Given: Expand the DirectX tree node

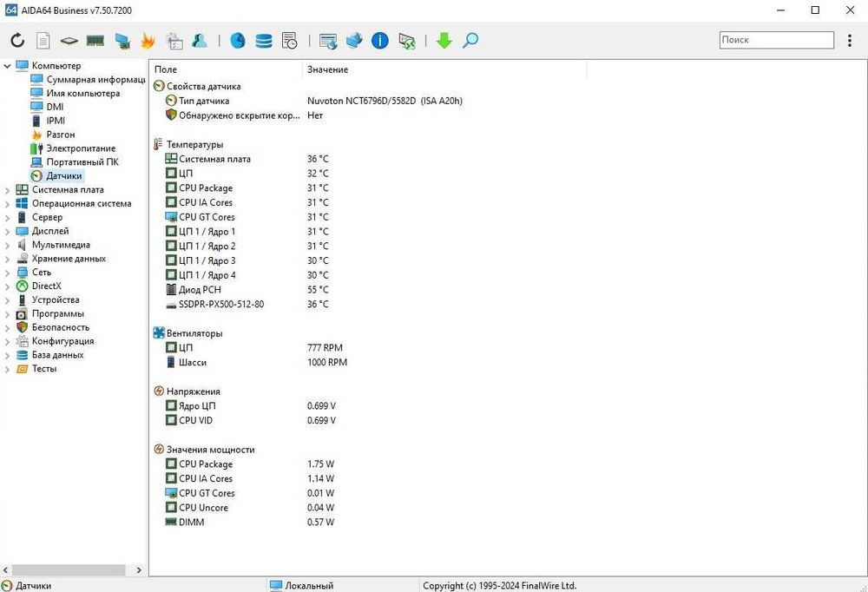Looking at the screenshot, I should coord(7,286).
